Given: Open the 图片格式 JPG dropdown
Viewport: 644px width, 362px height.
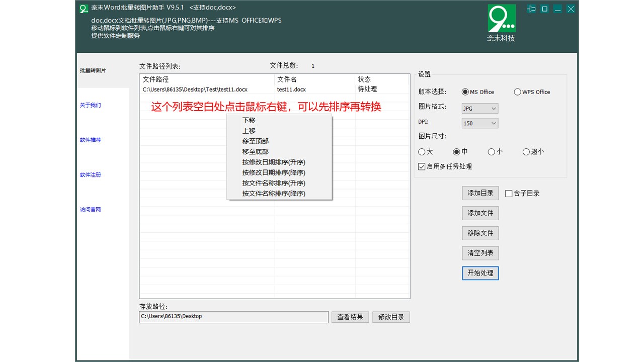Looking at the screenshot, I should 479,108.
